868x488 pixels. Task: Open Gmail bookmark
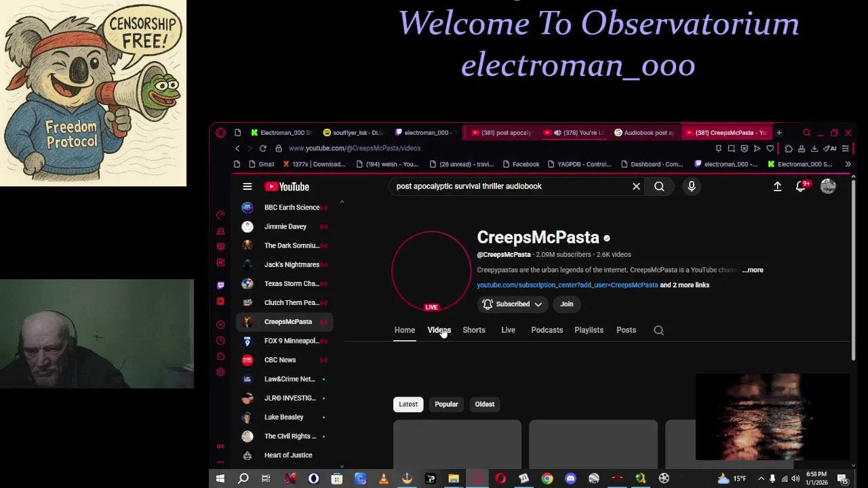(260, 164)
